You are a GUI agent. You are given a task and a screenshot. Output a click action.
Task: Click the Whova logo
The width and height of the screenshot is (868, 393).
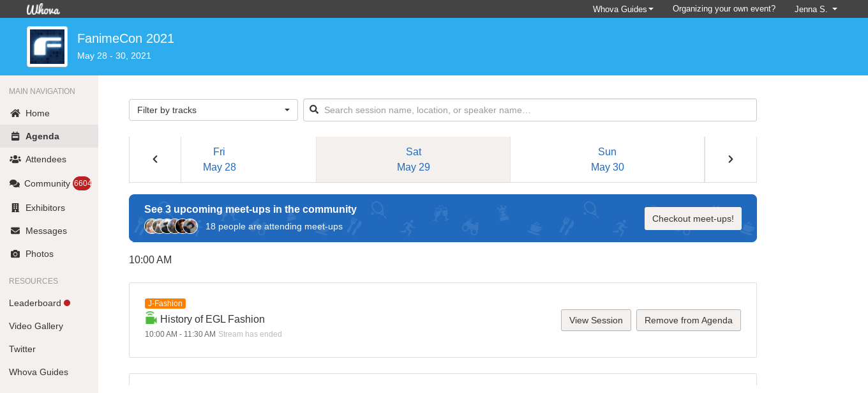click(x=43, y=9)
